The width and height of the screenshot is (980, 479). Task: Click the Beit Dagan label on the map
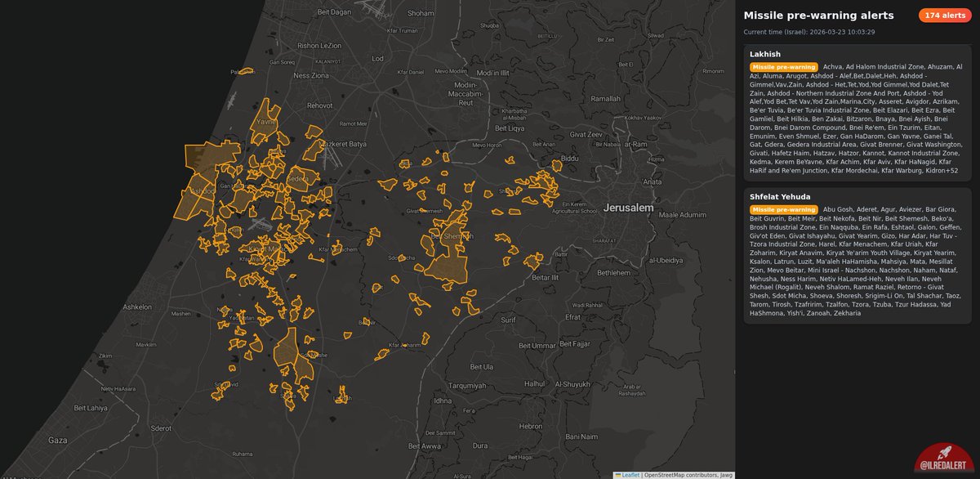pyautogui.click(x=335, y=12)
